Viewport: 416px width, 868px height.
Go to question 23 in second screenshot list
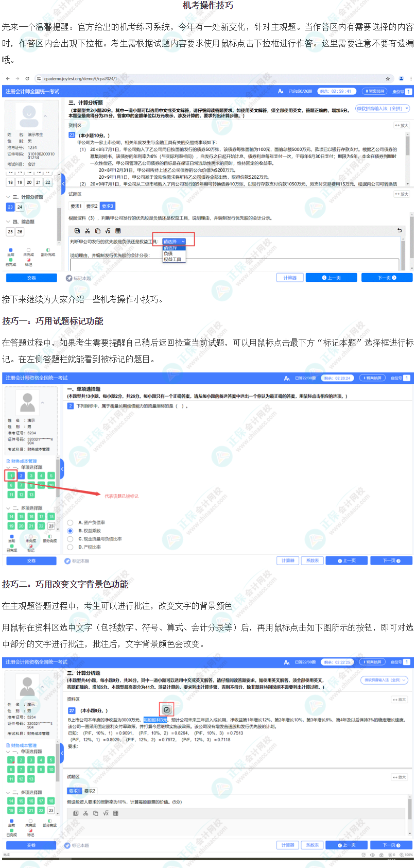click(51, 526)
